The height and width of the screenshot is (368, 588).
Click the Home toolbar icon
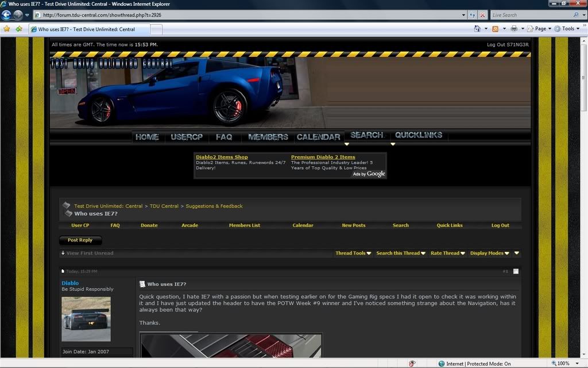[x=477, y=29]
